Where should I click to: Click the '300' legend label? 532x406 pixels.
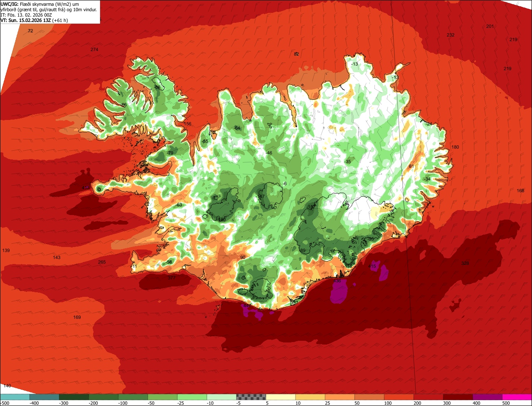pos(446,403)
